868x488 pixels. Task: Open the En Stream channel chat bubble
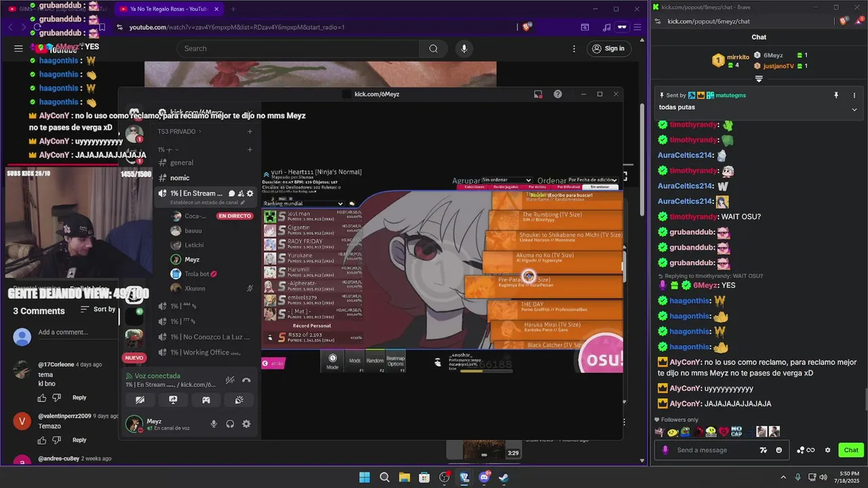tap(231, 193)
